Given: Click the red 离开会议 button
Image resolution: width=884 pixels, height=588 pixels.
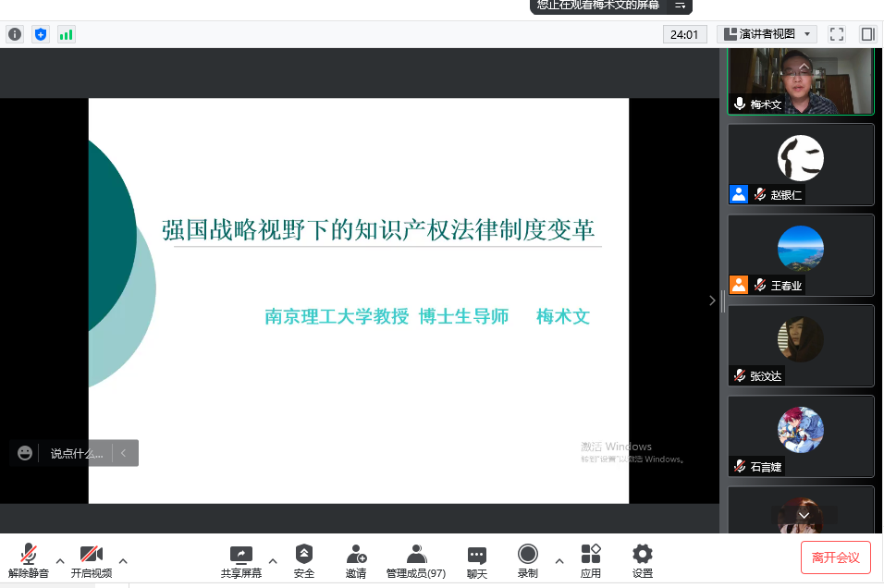Looking at the screenshot, I should pos(835,557).
